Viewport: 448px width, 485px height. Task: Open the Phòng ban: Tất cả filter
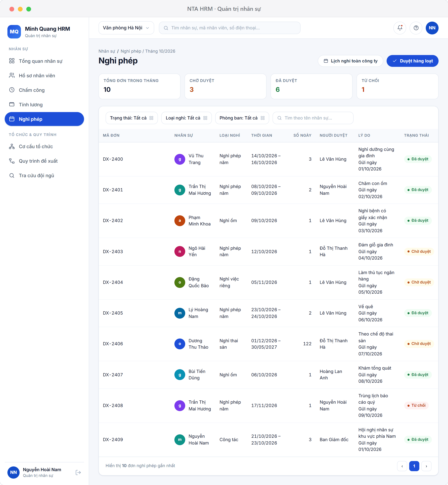click(x=242, y=118)
